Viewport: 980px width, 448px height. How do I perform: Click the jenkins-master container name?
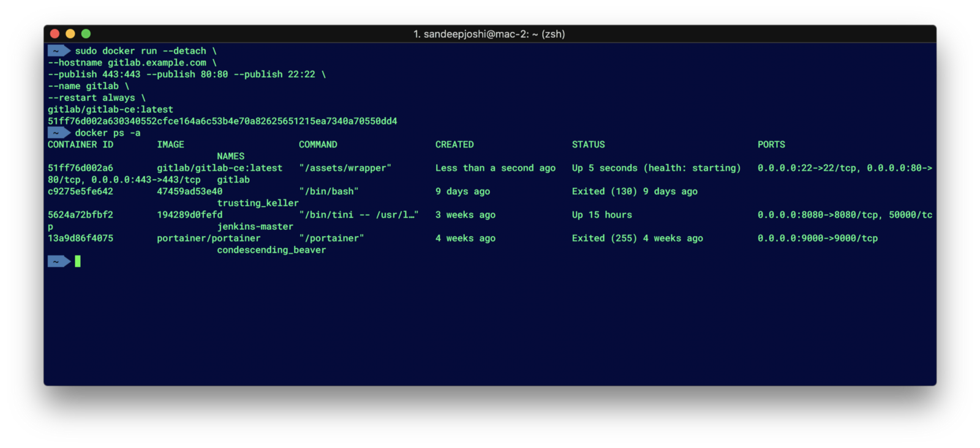(255, 227)
